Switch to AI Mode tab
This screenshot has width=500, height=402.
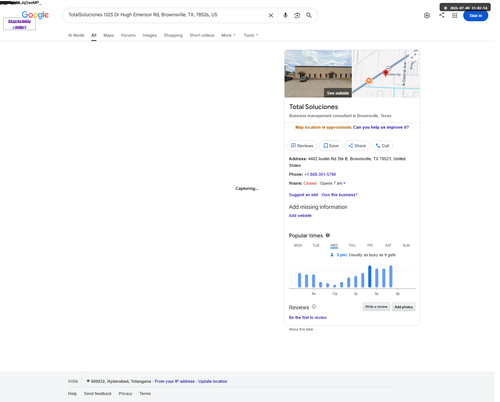tap(76, 35)
